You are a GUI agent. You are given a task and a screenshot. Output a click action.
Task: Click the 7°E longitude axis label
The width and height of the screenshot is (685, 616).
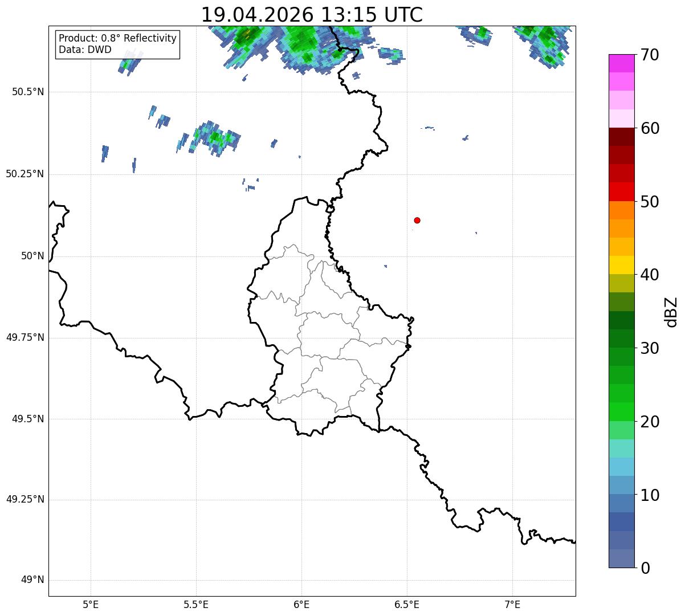512,604
